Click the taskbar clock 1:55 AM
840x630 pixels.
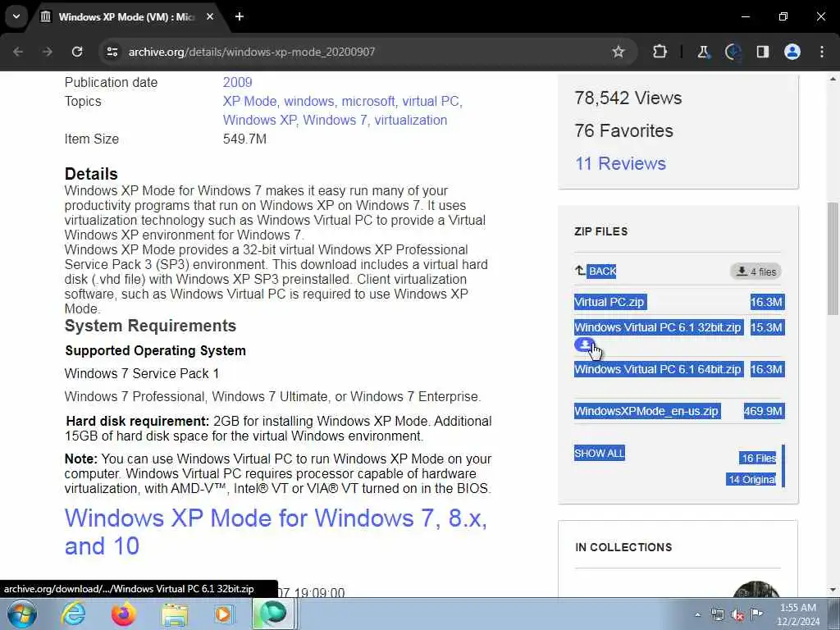(799, 614)
